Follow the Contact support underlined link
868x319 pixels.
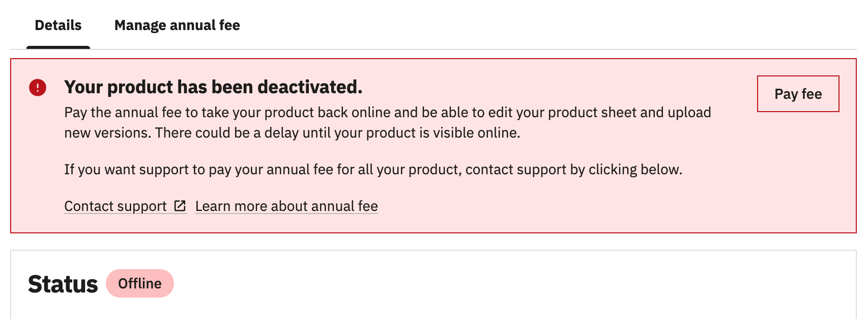tap(117, 206)
